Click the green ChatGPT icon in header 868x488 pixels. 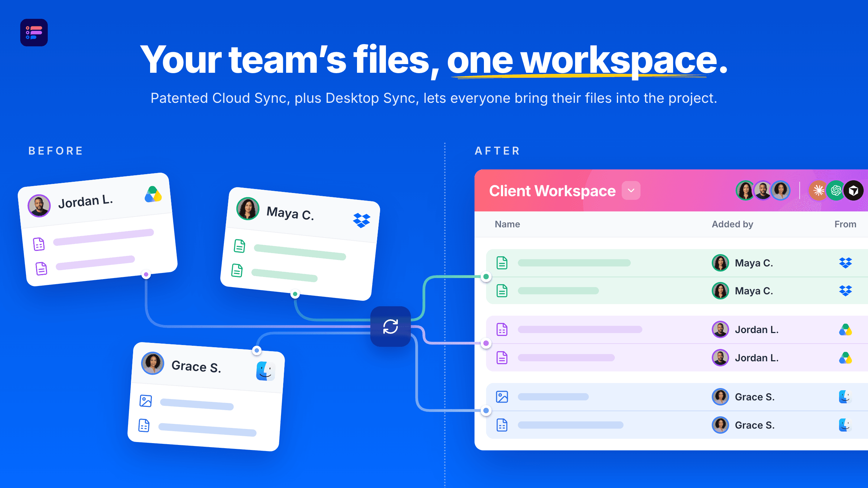coord(836,190)
